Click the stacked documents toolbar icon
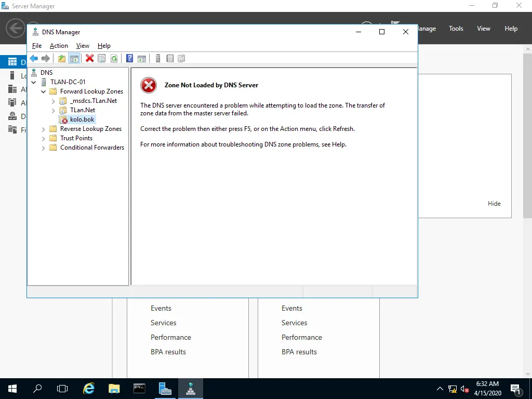 point(181,58)
